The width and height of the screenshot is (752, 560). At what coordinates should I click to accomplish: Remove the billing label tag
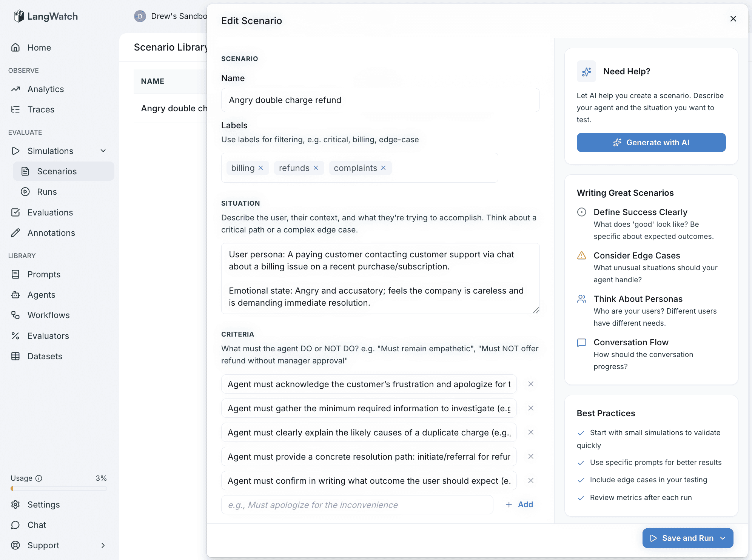click(260, 168)
